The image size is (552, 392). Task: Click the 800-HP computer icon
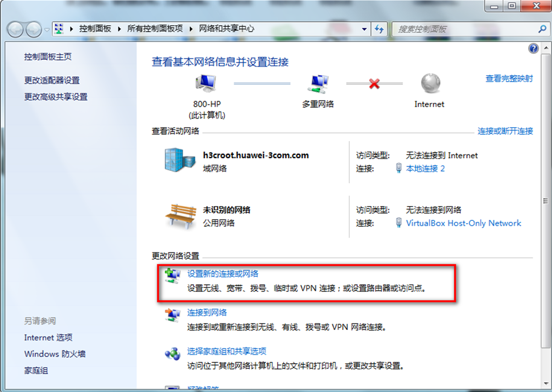click(x=206, y=83)
